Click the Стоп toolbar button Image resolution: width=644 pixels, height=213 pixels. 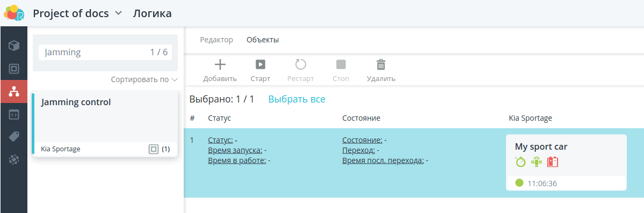coord(341,70)
